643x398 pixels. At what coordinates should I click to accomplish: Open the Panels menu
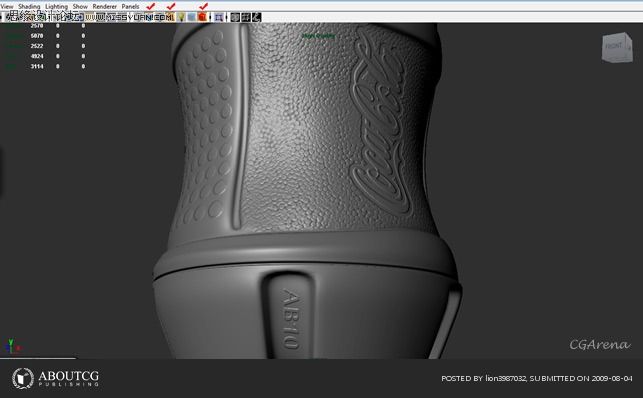coord(130,7)
